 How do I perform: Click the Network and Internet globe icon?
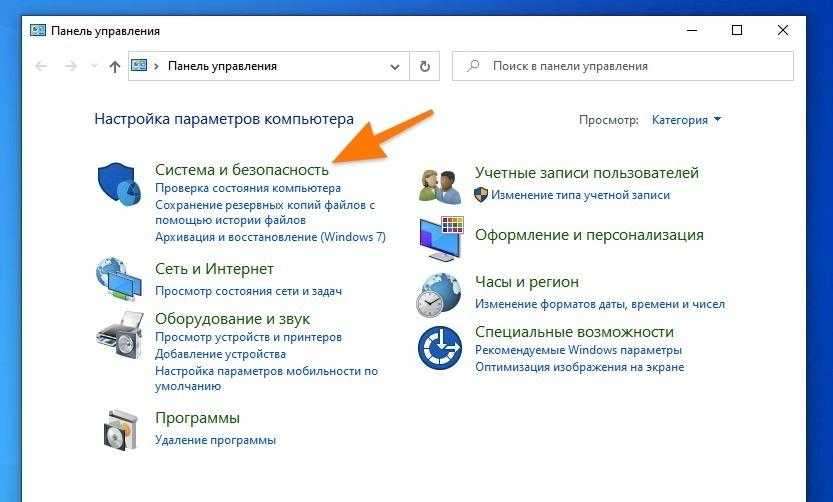coord(119,279)
